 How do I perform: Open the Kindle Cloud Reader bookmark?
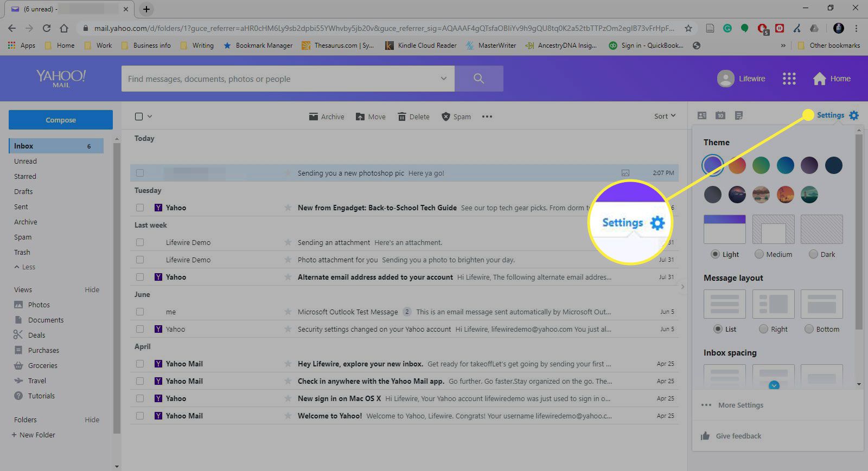(421, 46)
